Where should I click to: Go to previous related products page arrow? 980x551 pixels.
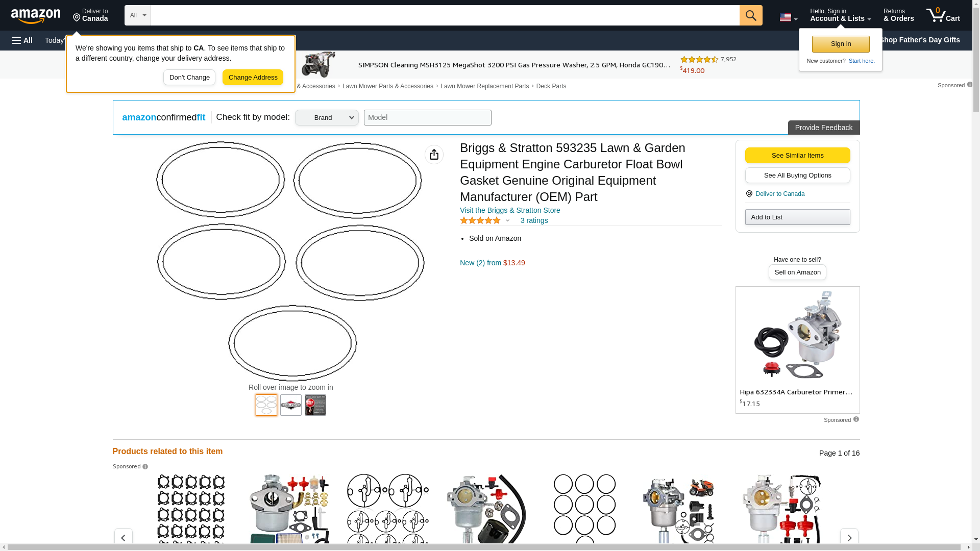[x=123, y=538]
